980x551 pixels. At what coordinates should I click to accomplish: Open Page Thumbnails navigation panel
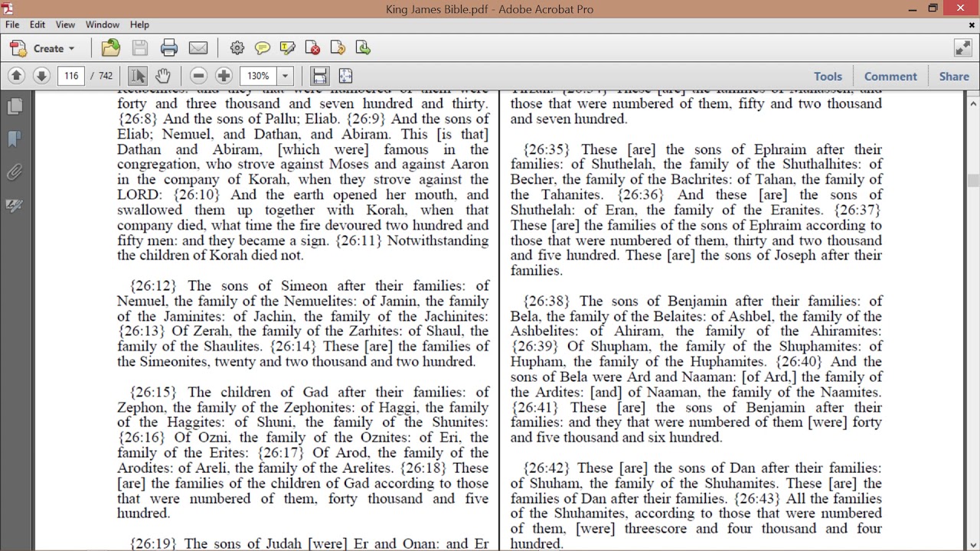tap(15, 106)
